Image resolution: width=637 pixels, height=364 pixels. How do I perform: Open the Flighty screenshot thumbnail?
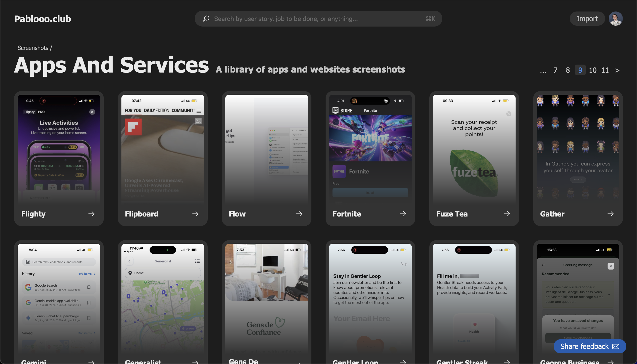[x=59, y=149]
